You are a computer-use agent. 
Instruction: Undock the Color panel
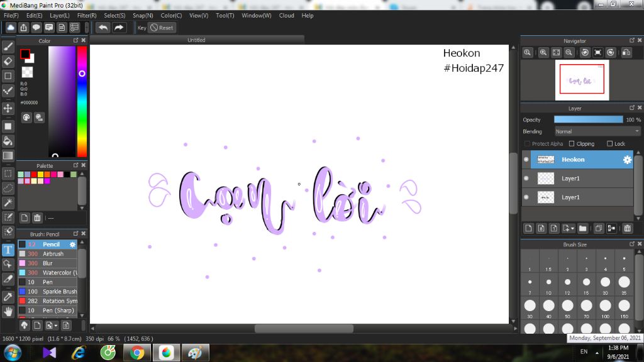(75, 40)
